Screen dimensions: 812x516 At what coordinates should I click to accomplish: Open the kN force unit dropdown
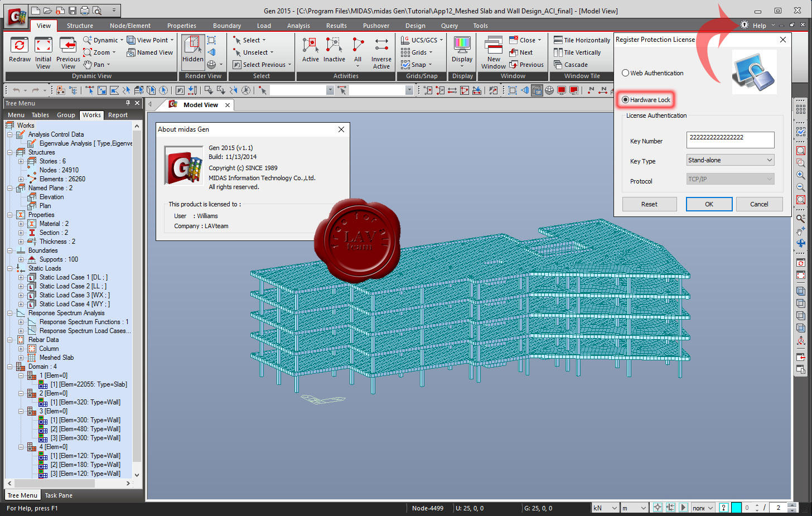click(606, 508)
